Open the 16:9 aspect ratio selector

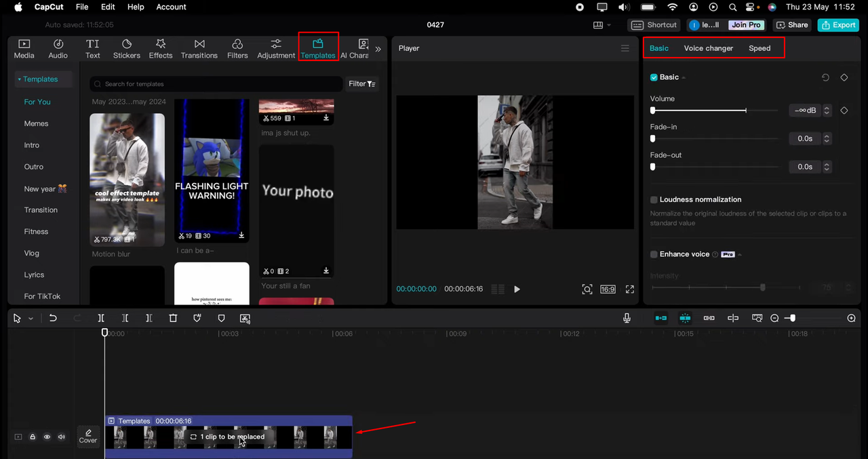(608, 290)
